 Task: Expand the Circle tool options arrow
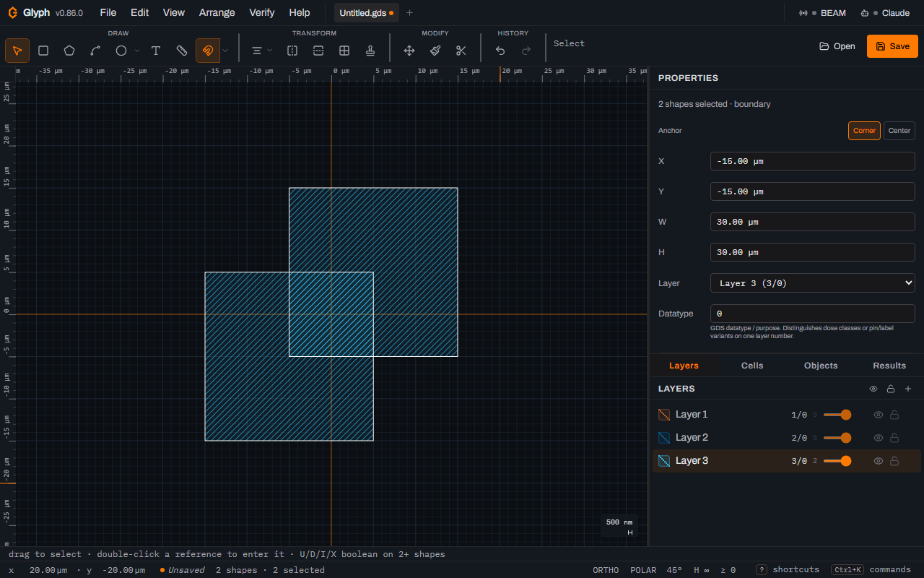point(137,51)
